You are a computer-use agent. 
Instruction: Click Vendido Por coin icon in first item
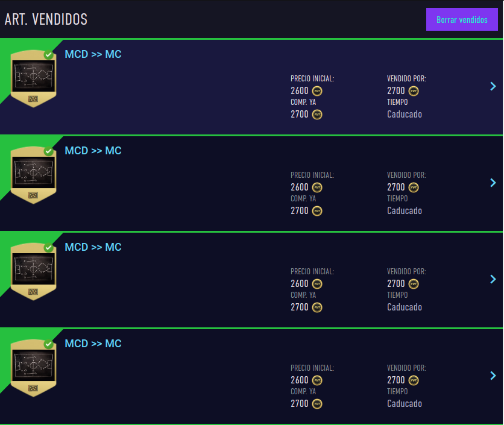(414, 91)
